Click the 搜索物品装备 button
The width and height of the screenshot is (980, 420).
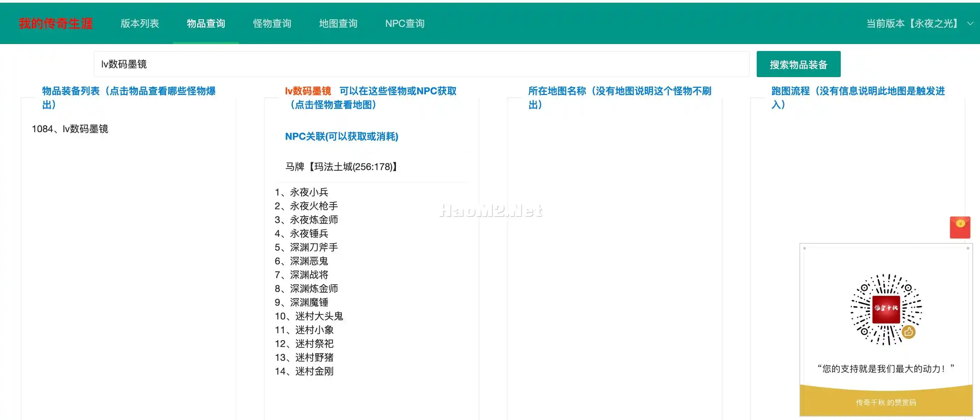(798, 64)
